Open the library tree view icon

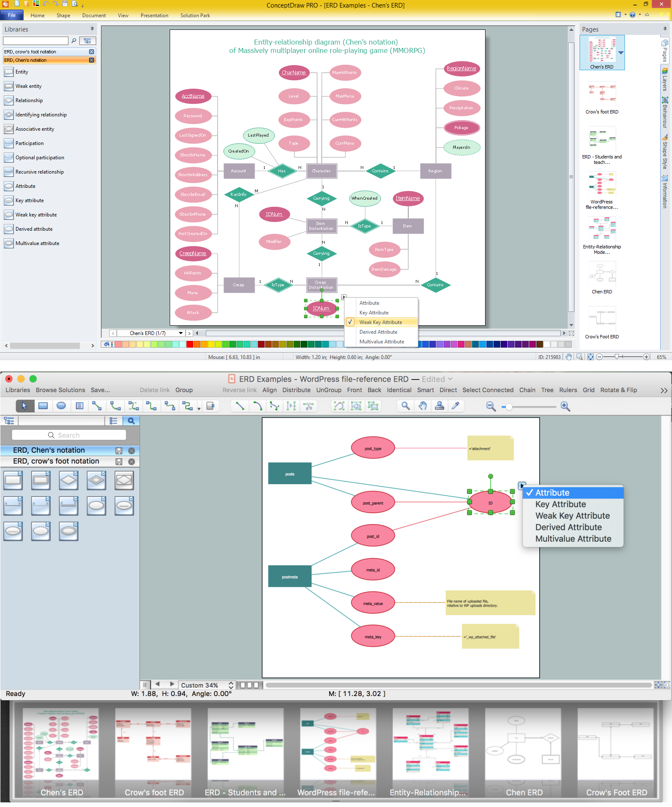pos(9,421)
